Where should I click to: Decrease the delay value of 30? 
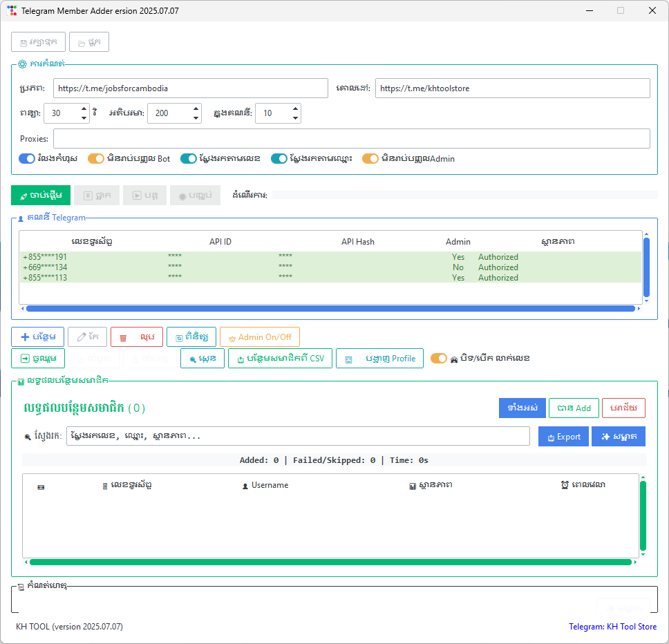click(84, 117)
